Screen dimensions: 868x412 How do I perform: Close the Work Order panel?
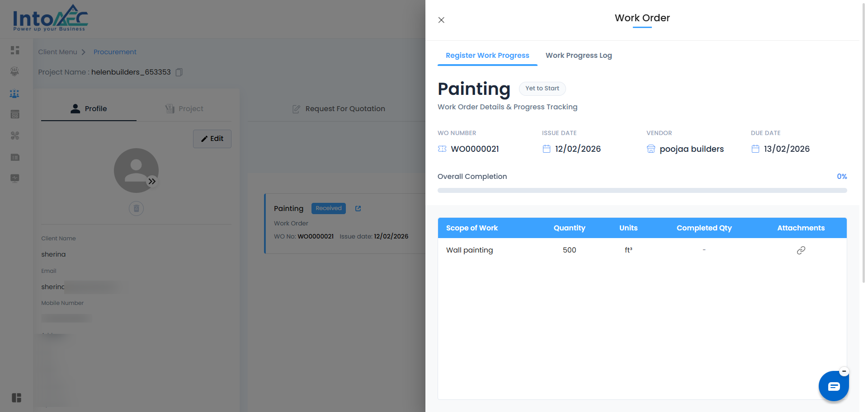point(441,20)
